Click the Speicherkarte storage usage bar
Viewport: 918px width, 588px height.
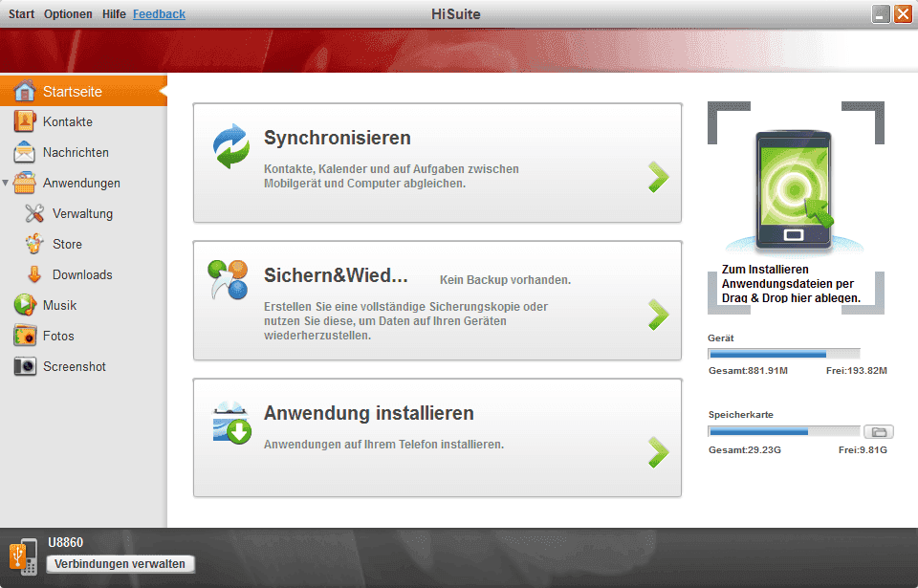[x=784, y=432]
